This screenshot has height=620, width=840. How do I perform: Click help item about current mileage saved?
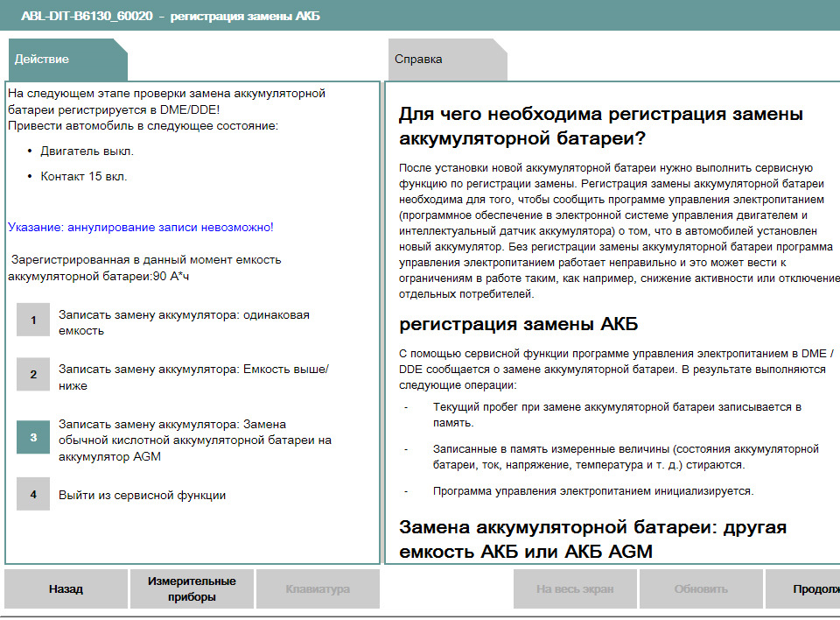(x=617, y=414)
